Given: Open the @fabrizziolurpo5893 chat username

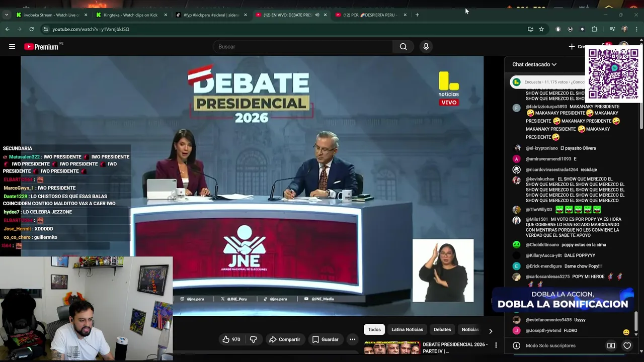Looking at the screenshot, I should pos(546,107).
